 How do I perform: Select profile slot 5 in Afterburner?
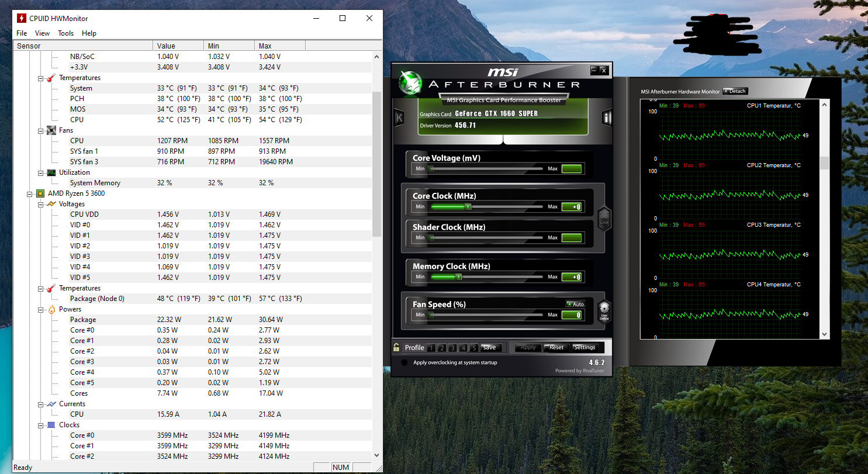click(474, 348)
